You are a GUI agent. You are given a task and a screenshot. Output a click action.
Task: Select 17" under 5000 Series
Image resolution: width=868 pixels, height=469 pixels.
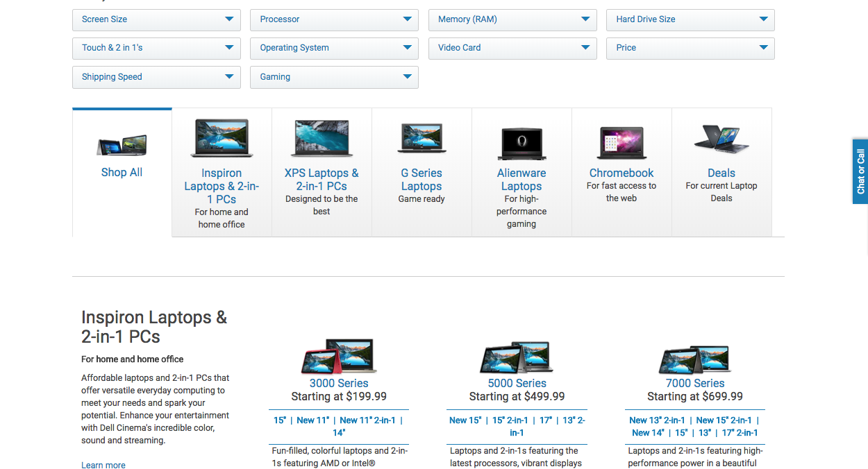546,420
